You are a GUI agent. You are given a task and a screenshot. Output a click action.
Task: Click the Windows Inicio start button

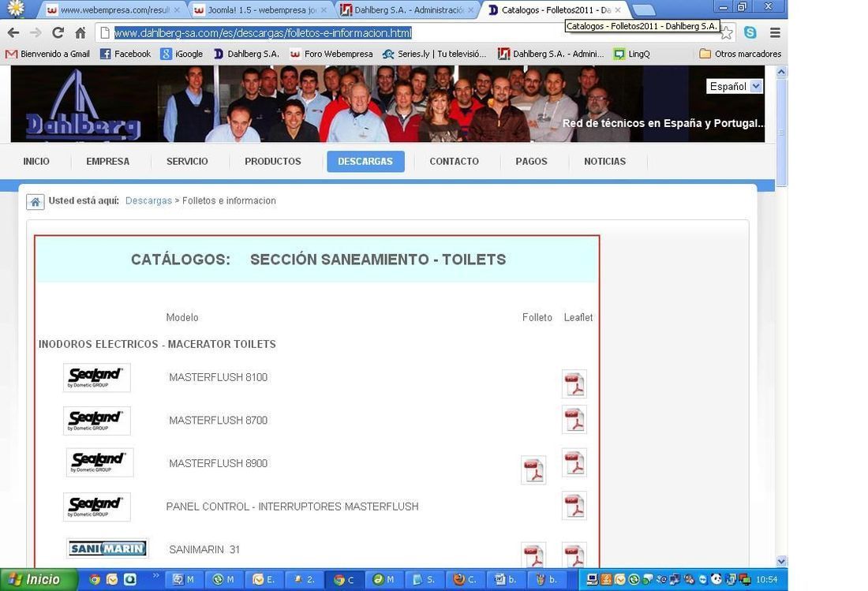coord(38,579)
